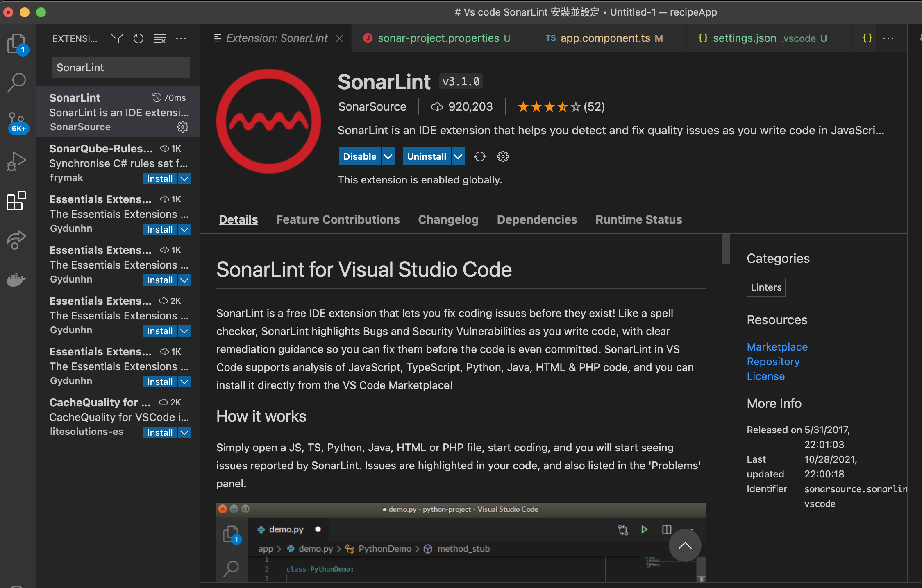This screenshot has width=922, height=588.
Task: Disable the SonarLint extension
Action: pos(360,156)
